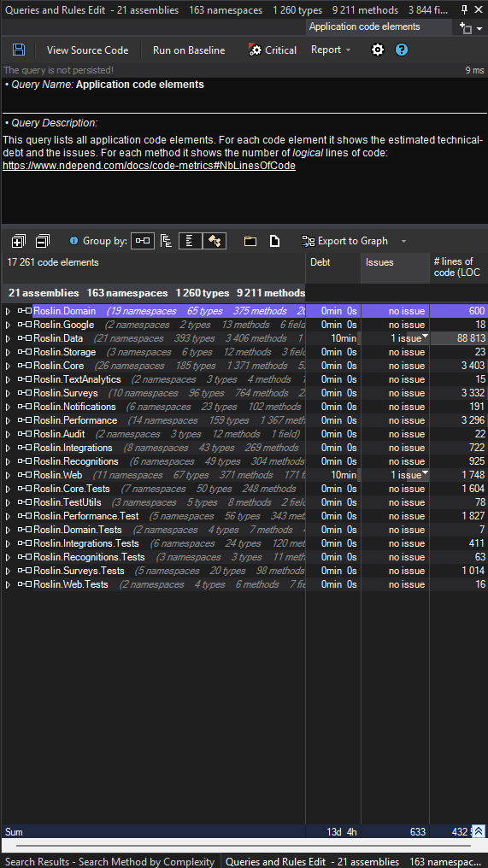
Task: Open Roslin.Data 1 issue dropdown
Action: [x=425, y=337]
